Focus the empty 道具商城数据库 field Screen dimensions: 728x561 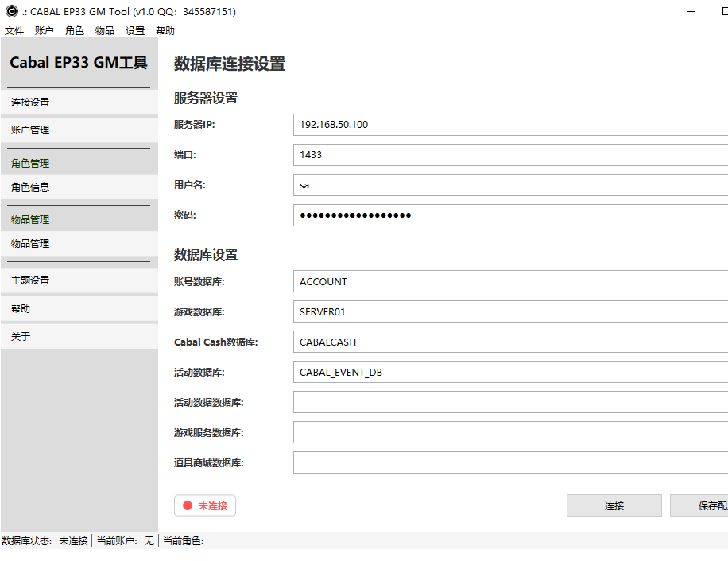coord(511,462)
